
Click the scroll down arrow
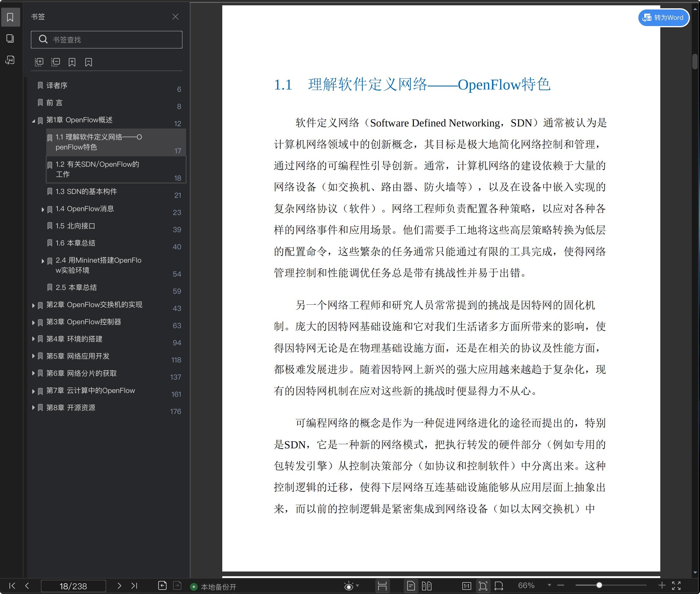pos(695,572)
